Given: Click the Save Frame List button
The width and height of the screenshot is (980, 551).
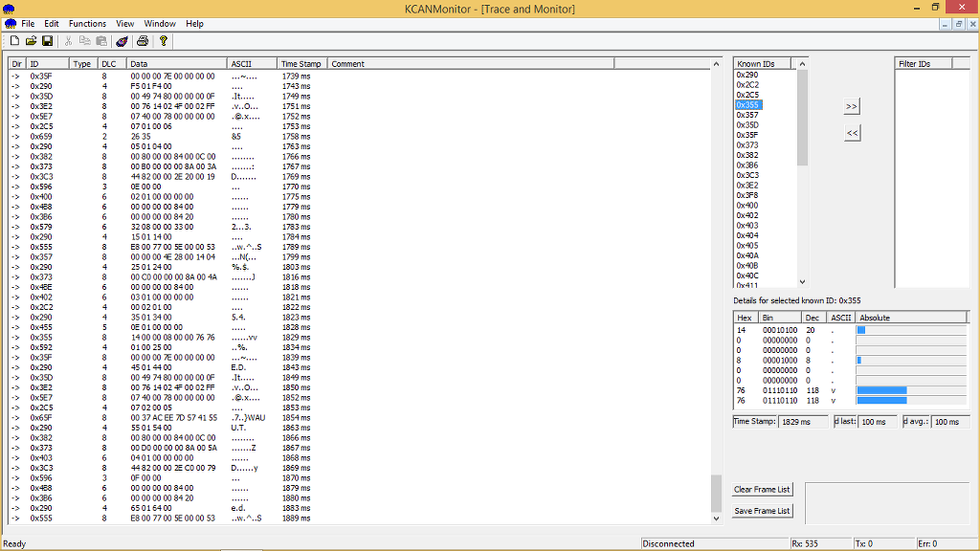Looking at the screenshot, I should [762, 511].
